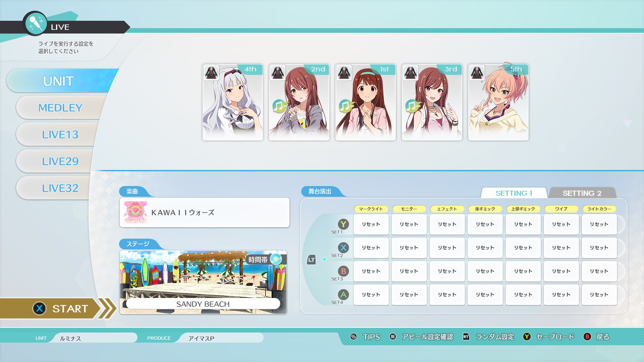Click the X button icon for SET2
The height and width of the screenshot is (362, 644).
pyautogui.click(x=343, y=248)
